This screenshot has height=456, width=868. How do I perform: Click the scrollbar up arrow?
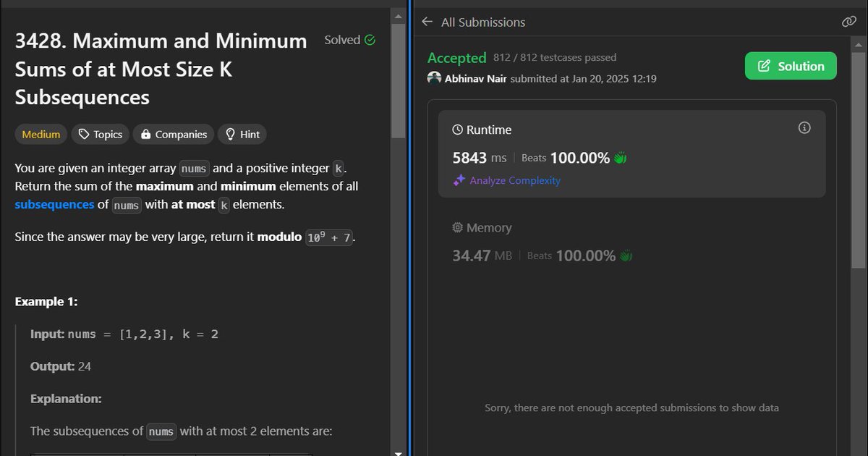[399, 16]
